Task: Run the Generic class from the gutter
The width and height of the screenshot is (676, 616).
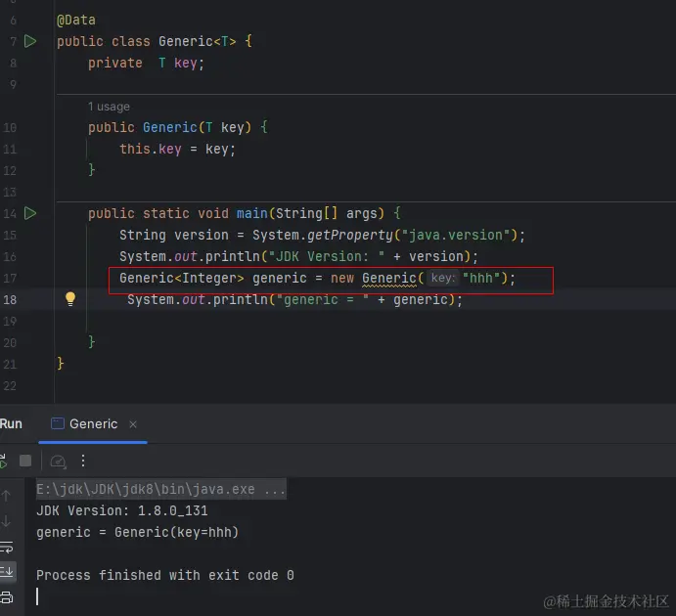Action: 30,41
